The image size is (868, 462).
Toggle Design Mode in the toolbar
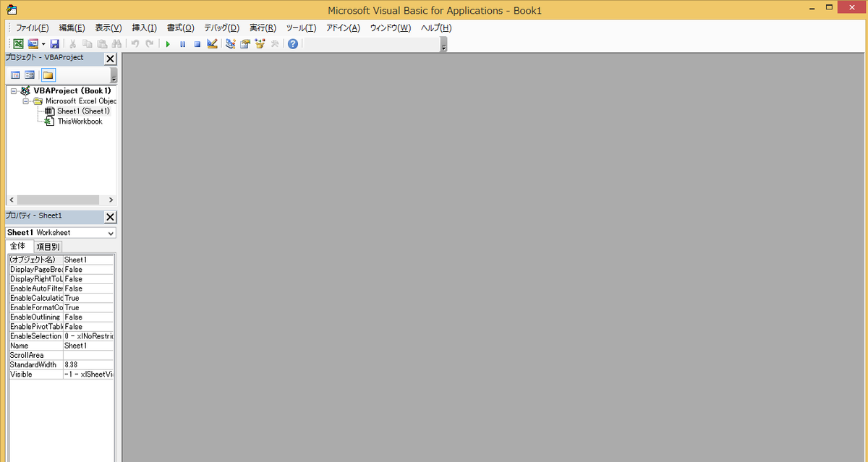click(212, 43)
